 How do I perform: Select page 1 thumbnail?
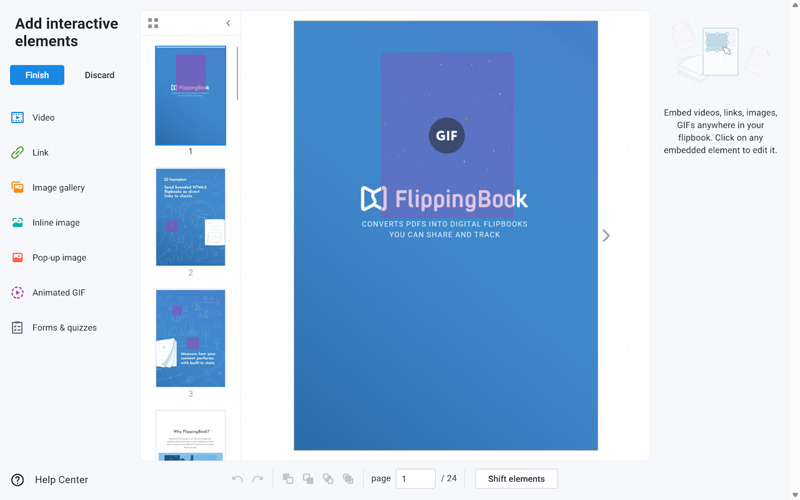click(190, 95)
